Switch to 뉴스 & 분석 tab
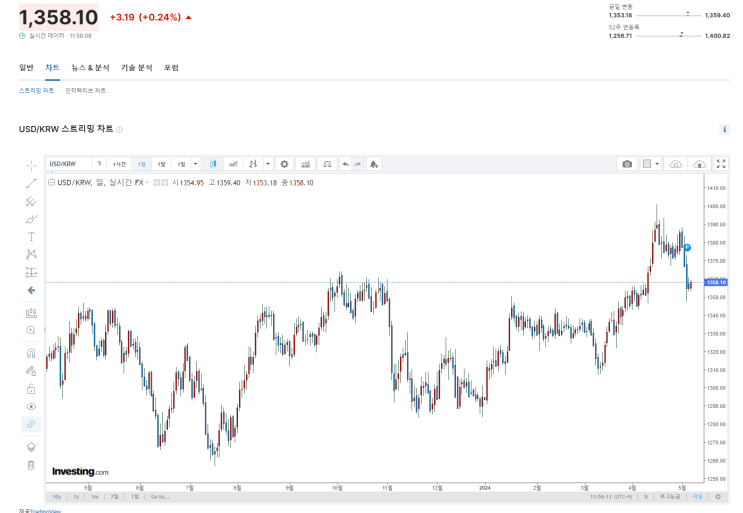This screenshot has width=743, height=513. coord(90,68)
